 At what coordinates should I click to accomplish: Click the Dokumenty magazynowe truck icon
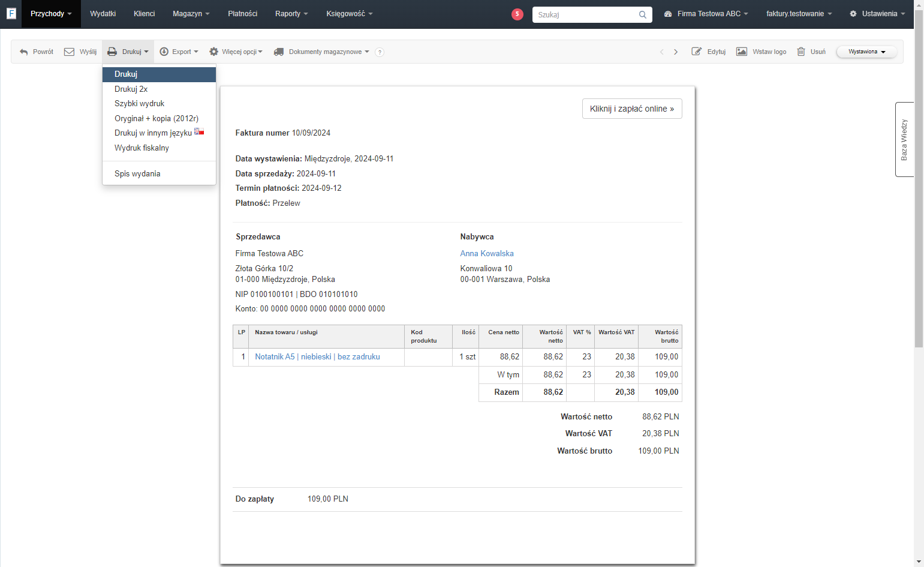pyautogui.click(x=279, y=52)
